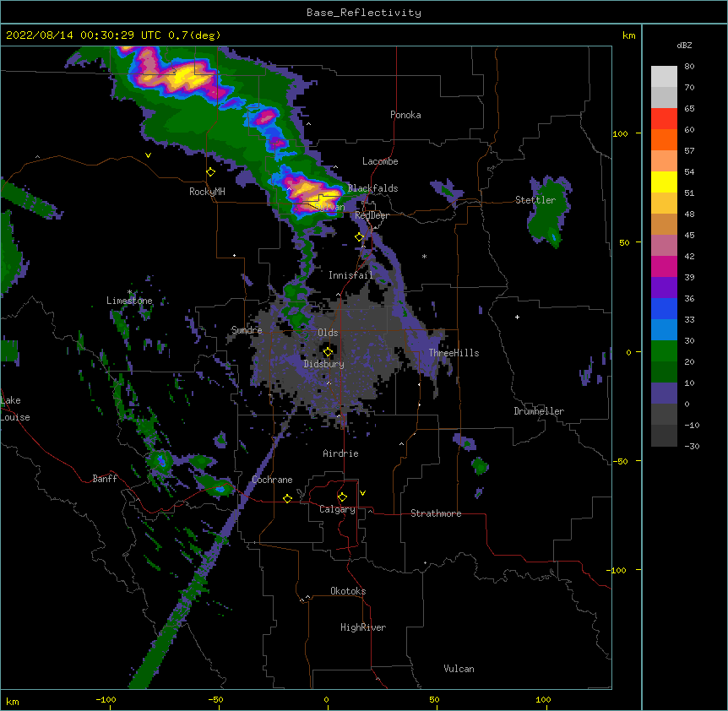This screenshot has width=728, height=711.
Task: Click the Lake Louise label
Action: [x=15, y=409]
